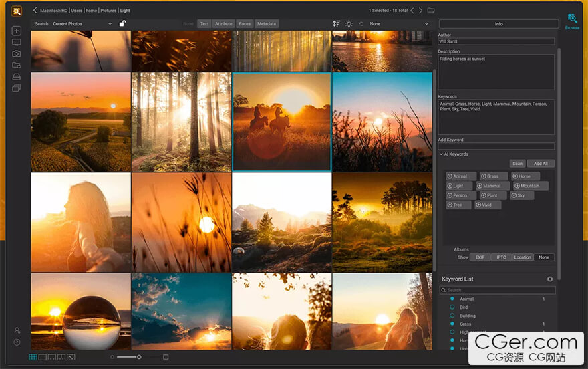Click the small thumbnail size icon
This screenshot has width=588, height=369.
[112, 357]
